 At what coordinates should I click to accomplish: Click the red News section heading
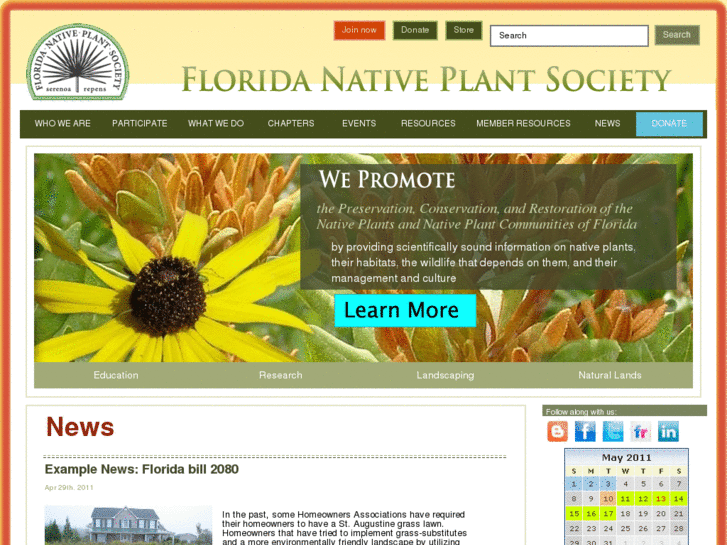(x=80, y=427)
